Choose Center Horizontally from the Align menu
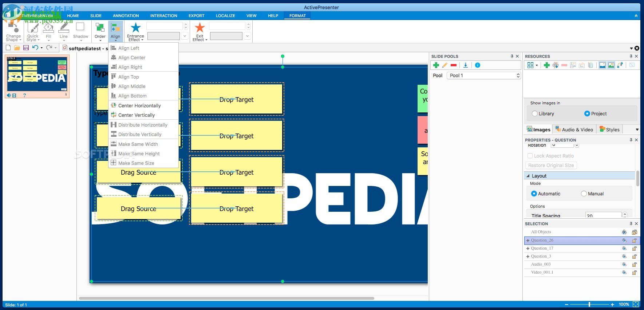Viewport: 644px width, 310px height. (139, 106)
